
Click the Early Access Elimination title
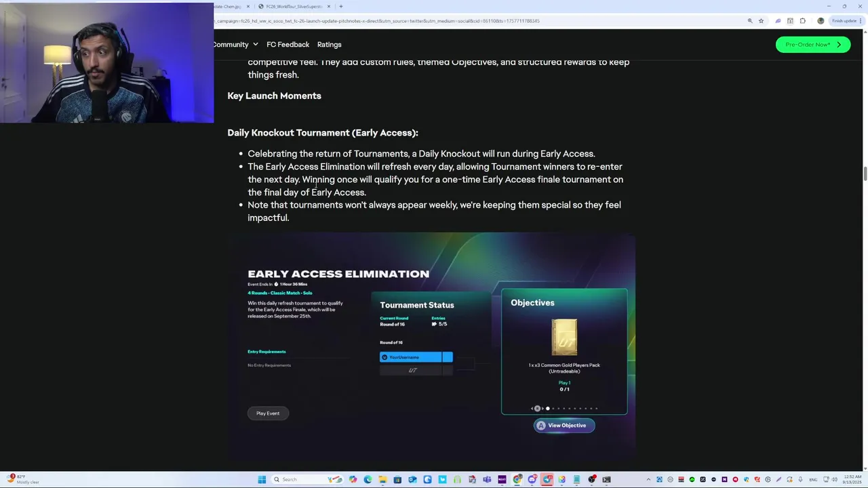[x=338, y=274]
